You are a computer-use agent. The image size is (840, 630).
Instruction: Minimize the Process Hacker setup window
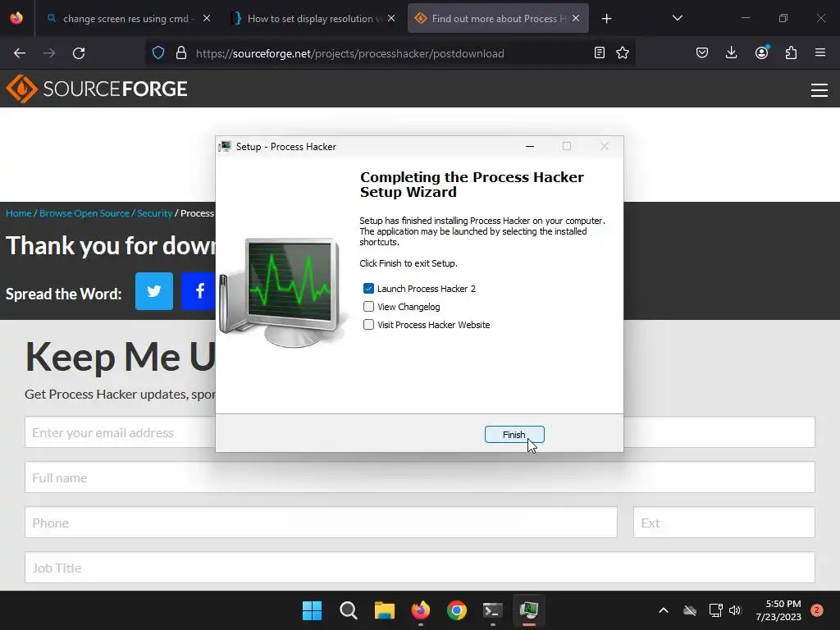530,146
